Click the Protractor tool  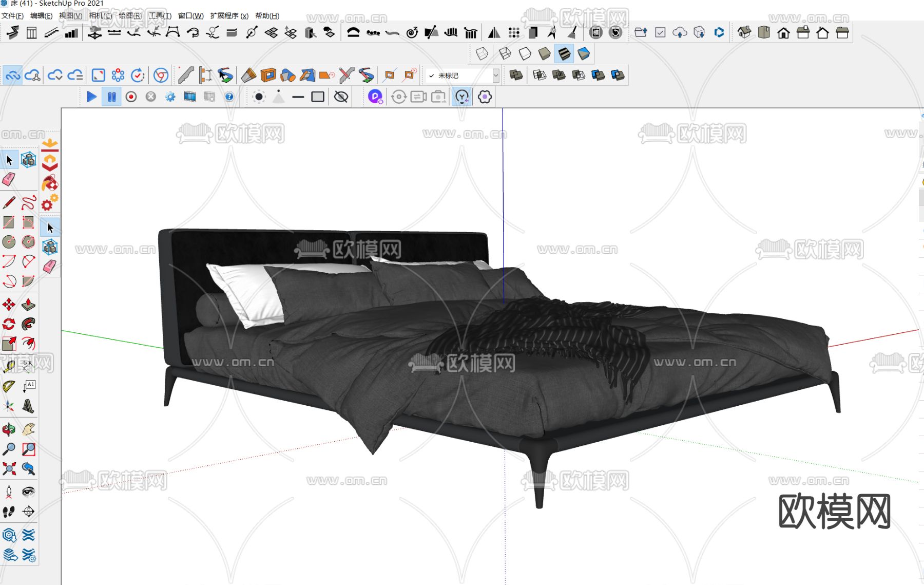coord(9,386)
